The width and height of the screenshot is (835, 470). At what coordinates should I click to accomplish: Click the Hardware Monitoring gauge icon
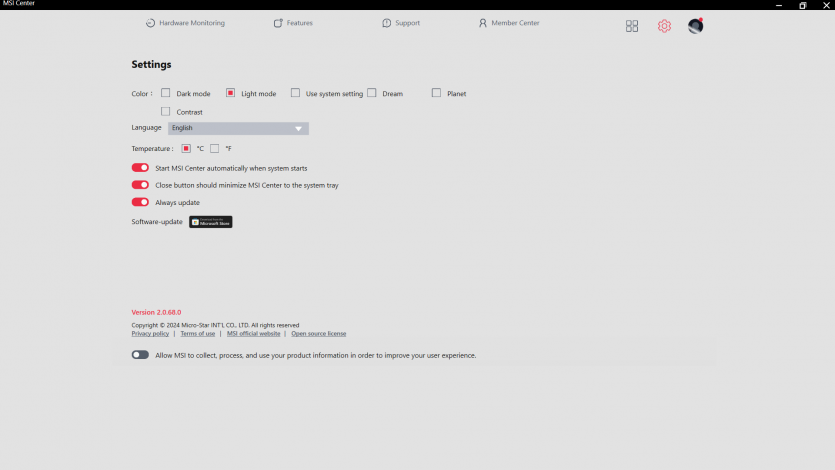point(151,23)
